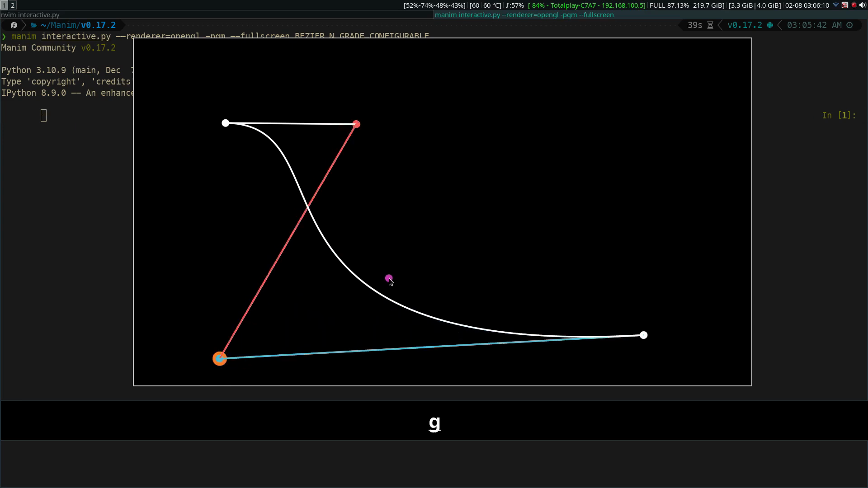Click the folder icon in the shell prompt

(34, 25)
